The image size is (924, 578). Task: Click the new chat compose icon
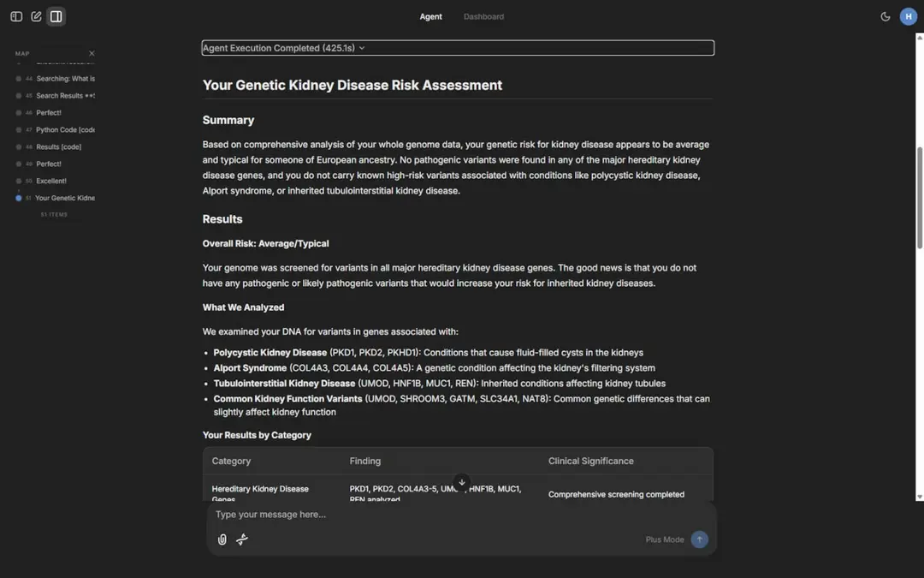(36, 16)
